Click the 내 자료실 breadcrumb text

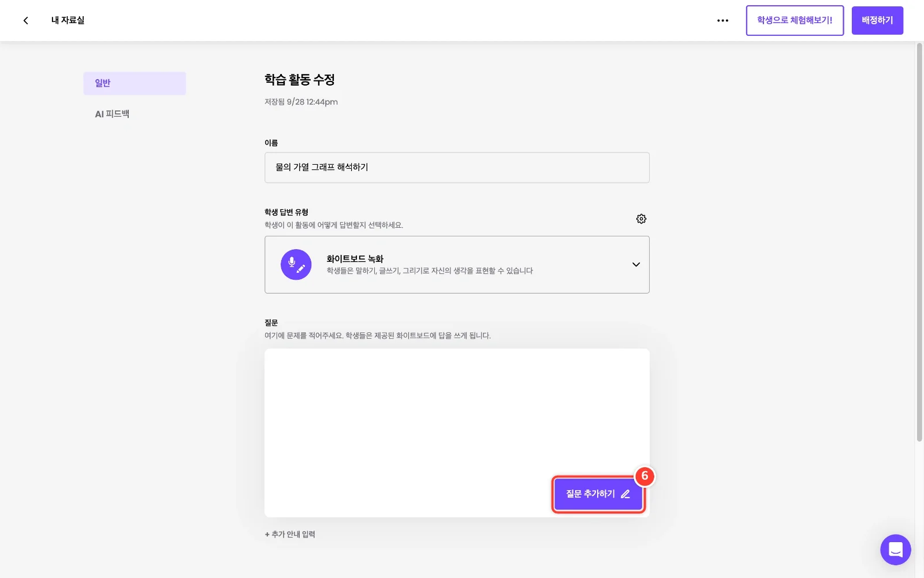(x=68, y=20)
